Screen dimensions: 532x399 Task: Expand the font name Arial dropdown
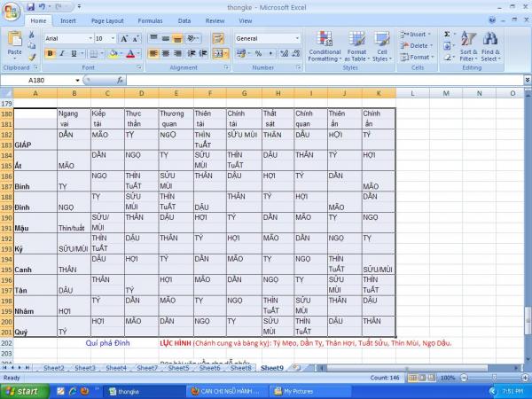coord(90,39)
